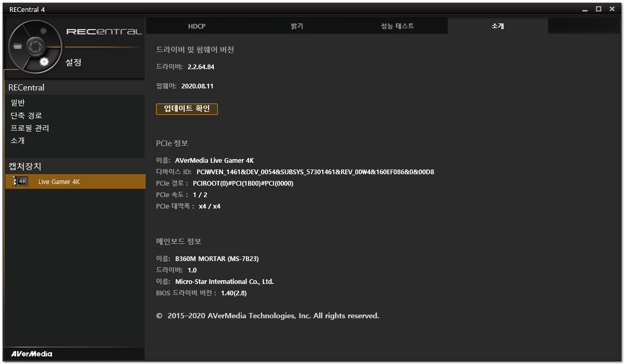Image resolution: width=624 pixels, height=364 pixels.
Task: Click BIOS version value 1.40(2.8)
Action: (x=233, y=293)
